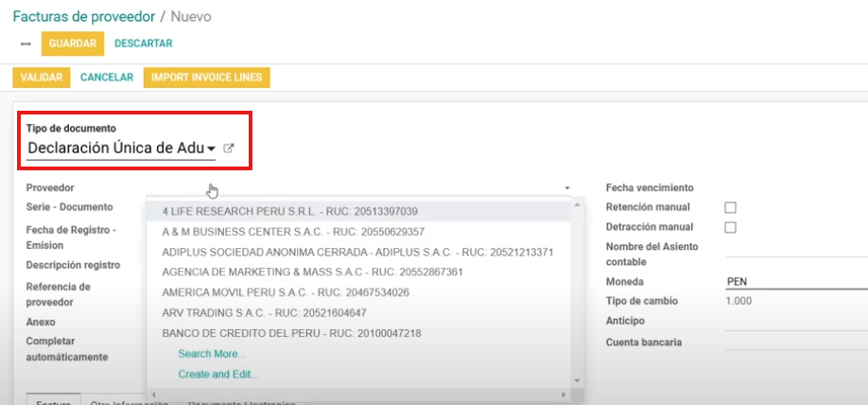Open external link icon beside Tipo de documento
This screenshot has height=405, width=868.
pyautogui.click(x=228, y=149)
